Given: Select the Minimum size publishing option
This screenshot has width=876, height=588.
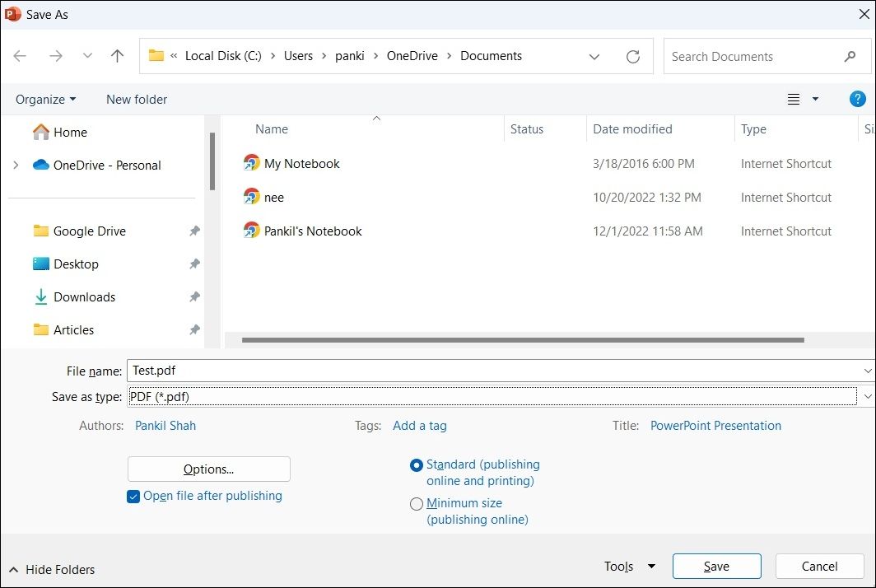Looking at the screenshot, I should pos(417,503).
